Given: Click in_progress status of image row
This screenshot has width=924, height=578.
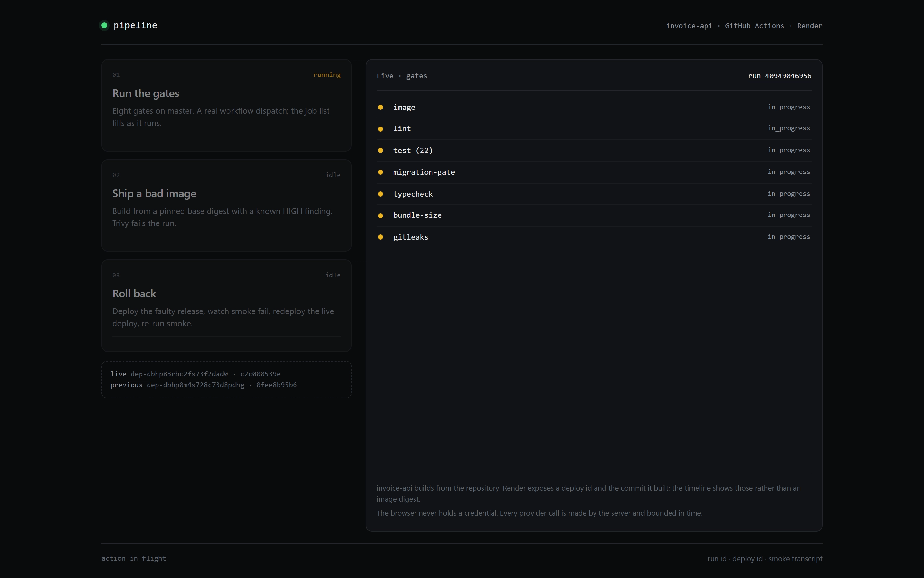Looking at the screenshot, I should tap(789, 107).
